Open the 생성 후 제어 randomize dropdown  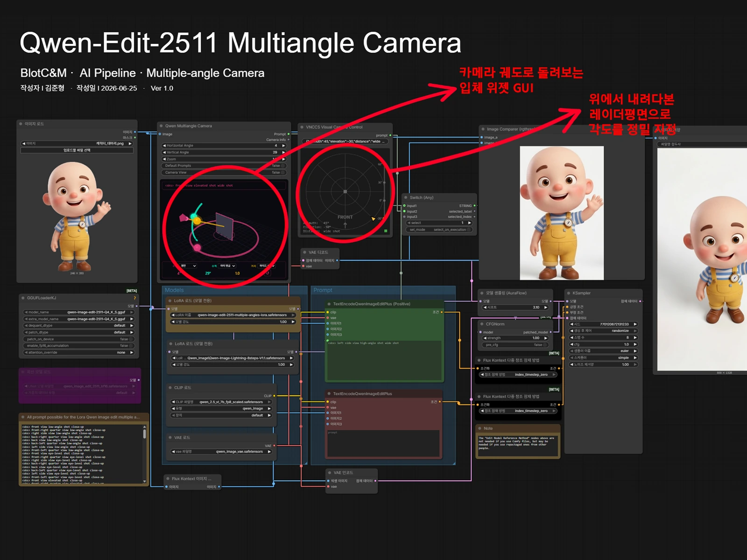coord(604,331)
